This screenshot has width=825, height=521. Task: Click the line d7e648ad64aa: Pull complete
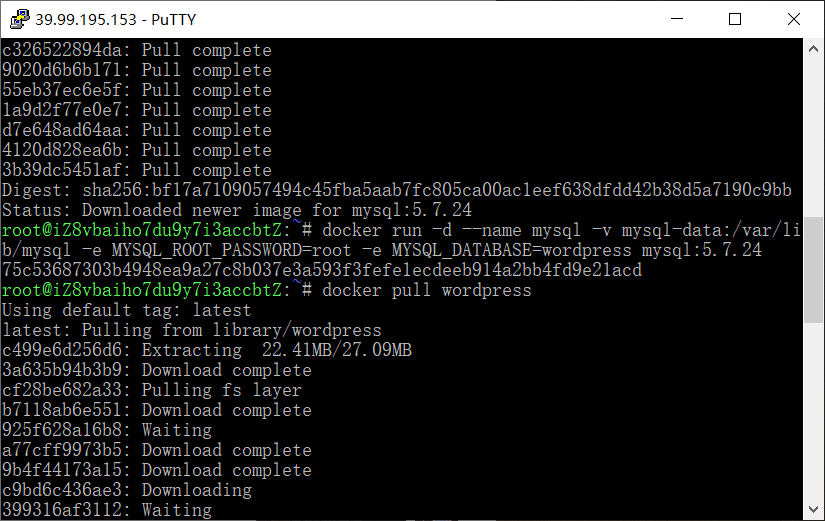[137, 130]
